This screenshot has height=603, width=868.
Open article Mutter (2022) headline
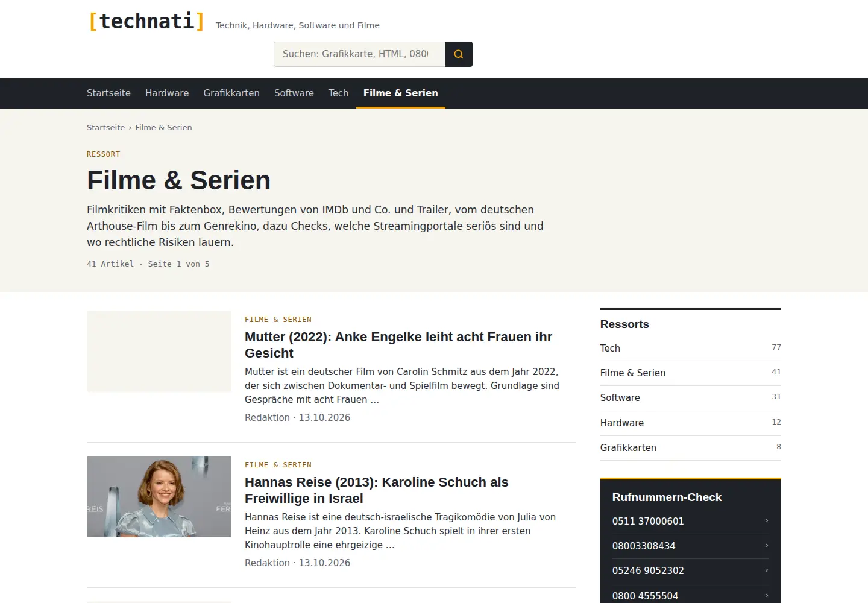[x=398, y=345]
